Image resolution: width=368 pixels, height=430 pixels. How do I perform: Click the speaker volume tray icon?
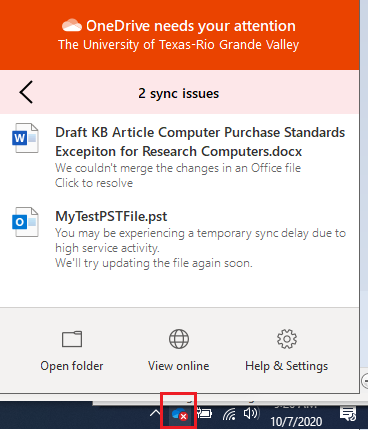point(251,414)
